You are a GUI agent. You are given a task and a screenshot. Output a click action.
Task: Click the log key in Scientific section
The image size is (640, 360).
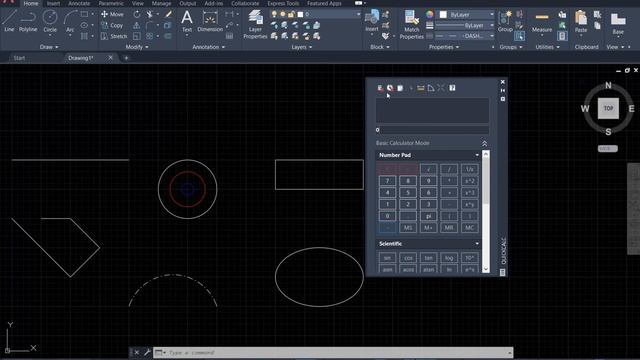(449, 258)
